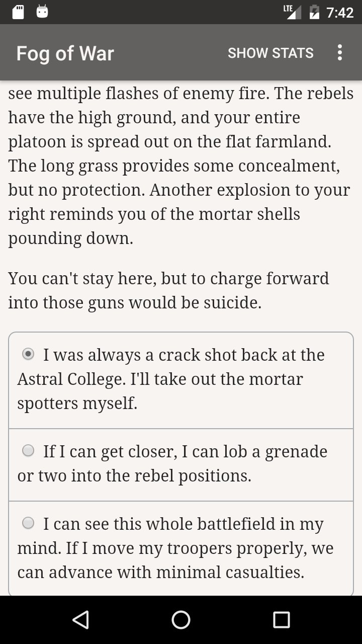Tap the Fog of War title

point(65,53)
